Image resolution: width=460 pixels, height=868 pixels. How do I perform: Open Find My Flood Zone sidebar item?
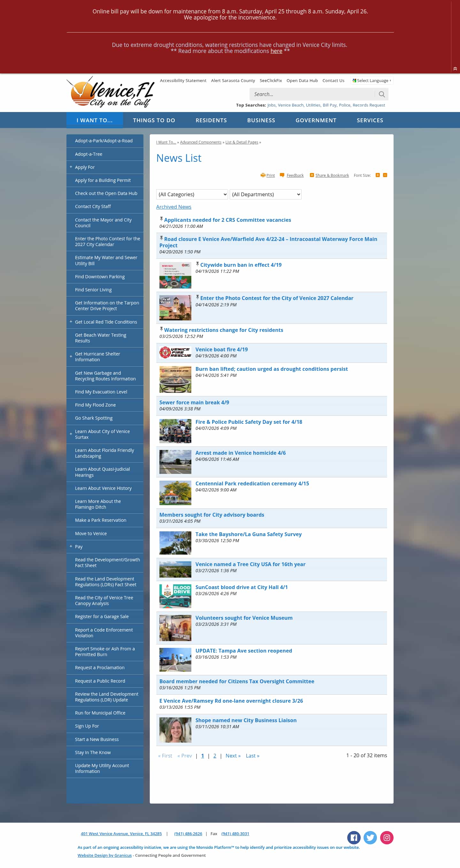point(105,405)
